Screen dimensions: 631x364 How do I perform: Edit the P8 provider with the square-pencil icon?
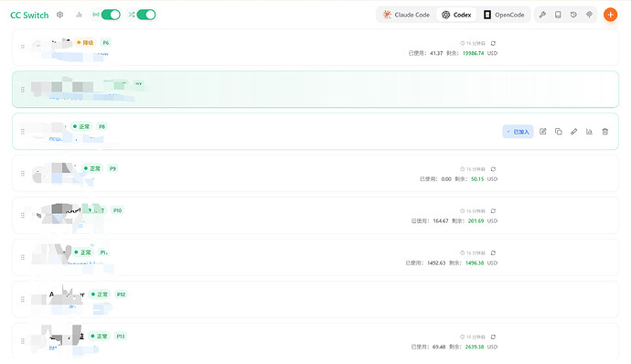[543, 132]
